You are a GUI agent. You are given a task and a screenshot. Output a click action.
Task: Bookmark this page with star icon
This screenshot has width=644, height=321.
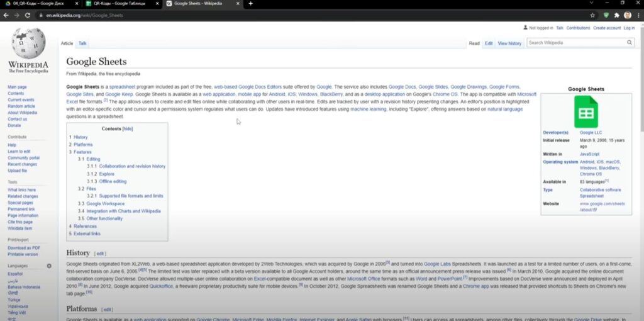(x=592, y=14)
